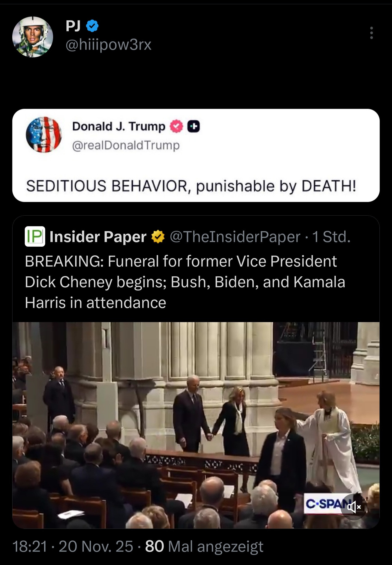Open the three-dot more options menu
This screenshot has height=565, width=392.
pyautogui.click(x=371, y=33)
